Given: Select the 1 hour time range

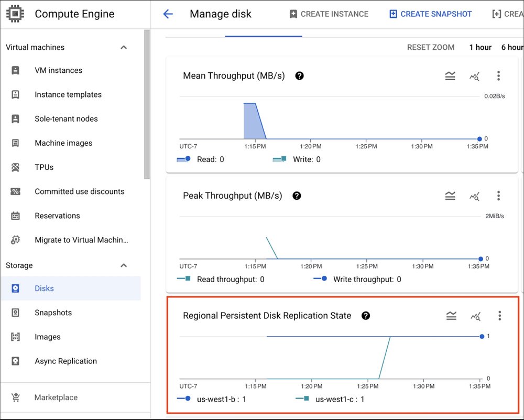Looking at the screenshot, I should [x=480, y=47].
